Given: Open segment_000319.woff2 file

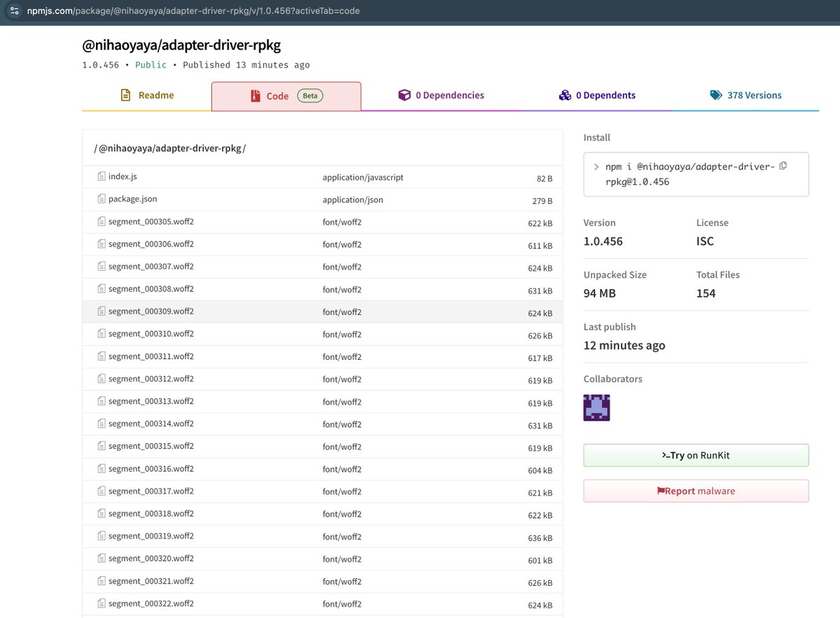Looking at the screenshot, I should pos(151,536).
